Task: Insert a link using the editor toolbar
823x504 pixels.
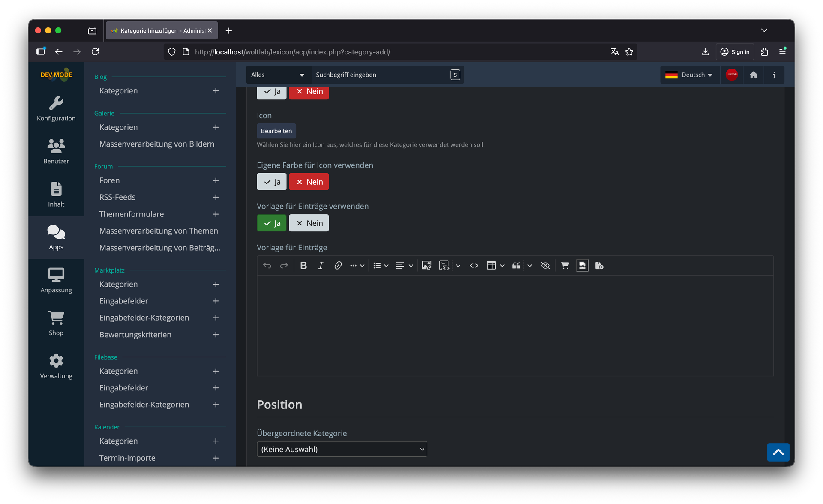Action: (338, 266)
